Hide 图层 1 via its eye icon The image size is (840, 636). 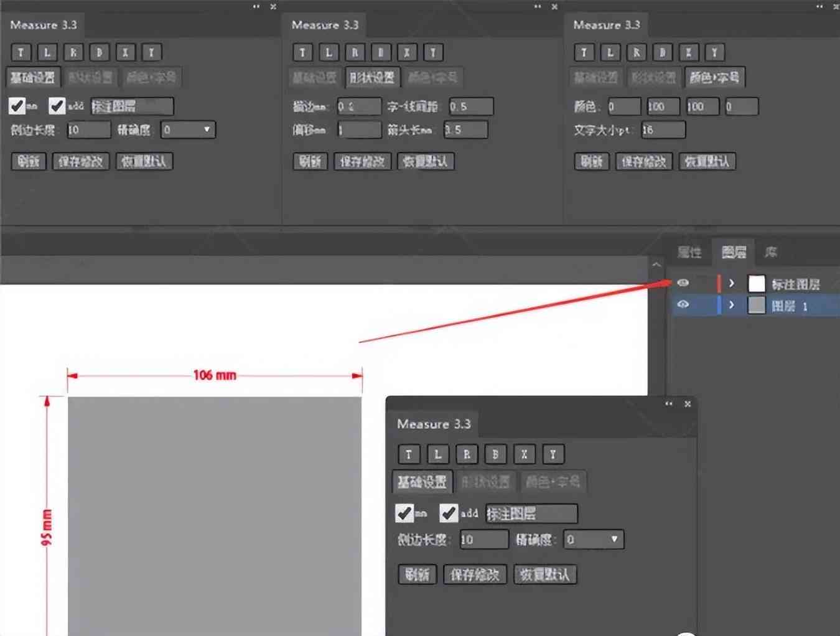[x=683, y=305]
